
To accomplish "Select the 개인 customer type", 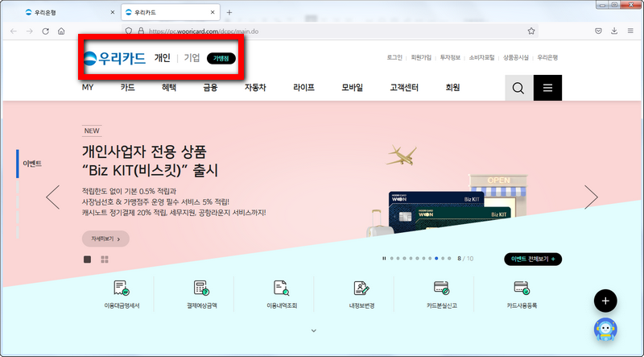I will 163,58.
